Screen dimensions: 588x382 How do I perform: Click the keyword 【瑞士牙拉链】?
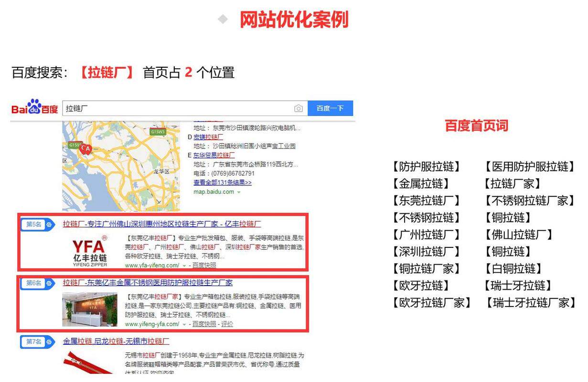[518, 286]
